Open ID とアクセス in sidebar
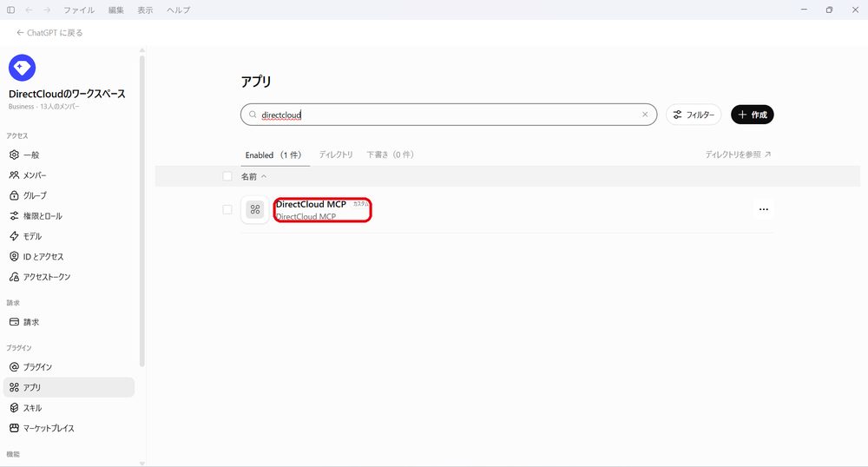The height and width of the screenshot is (467, 868). point(69,257)
